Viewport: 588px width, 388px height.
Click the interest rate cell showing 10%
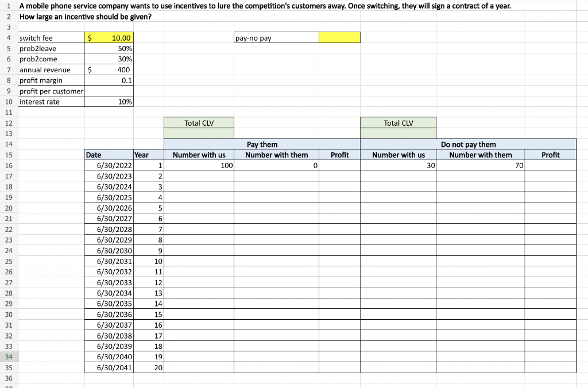(109, 102)
